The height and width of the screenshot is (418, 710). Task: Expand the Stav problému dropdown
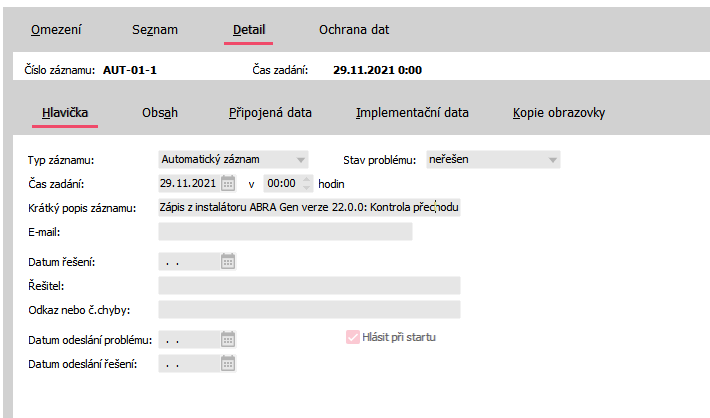(x=551, y=159)
